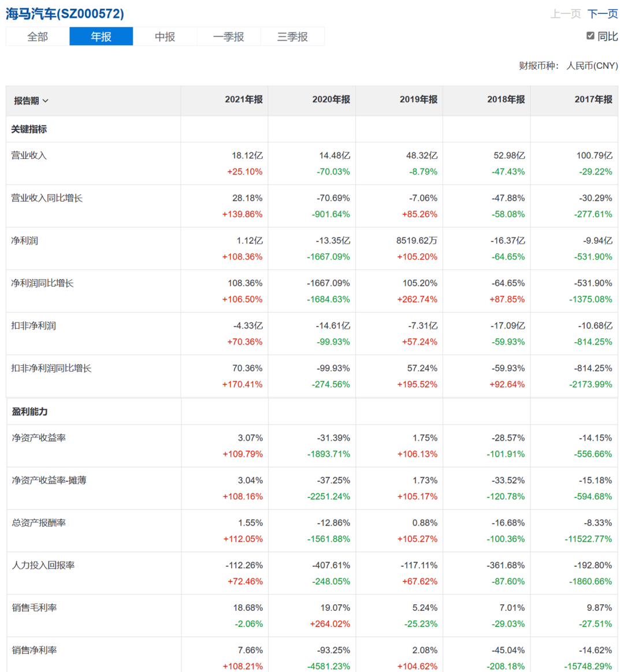Click the 海马汽车(SZ000572) title
This screenshot has width=624, height=672.
click(x=65, y=14)
